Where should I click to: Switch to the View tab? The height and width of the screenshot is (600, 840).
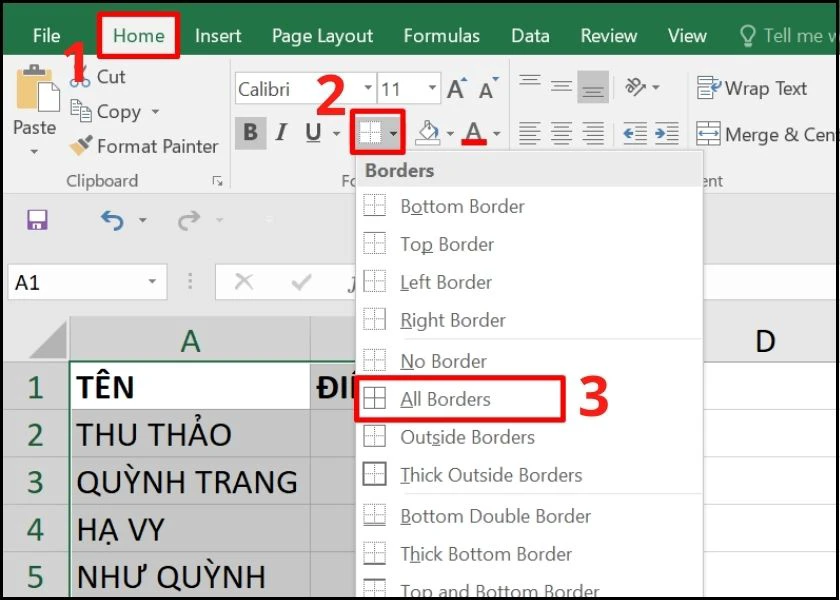(x=687, y=36)
